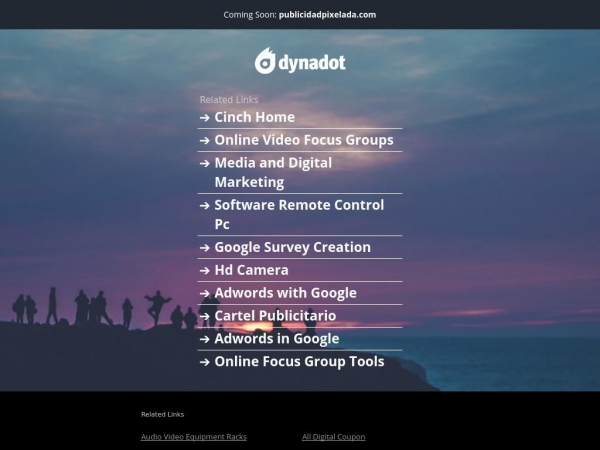Open Cartel Publicitario link

point(275,316)
